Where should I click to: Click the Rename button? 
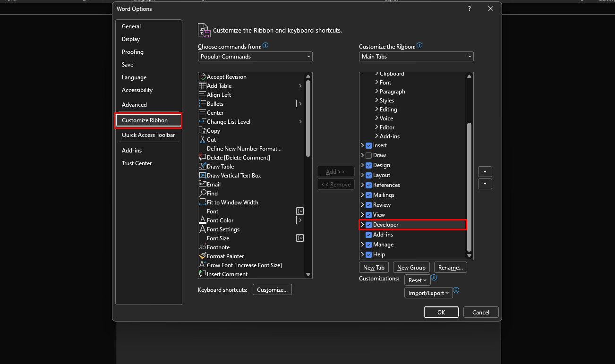tap(450, 267)
